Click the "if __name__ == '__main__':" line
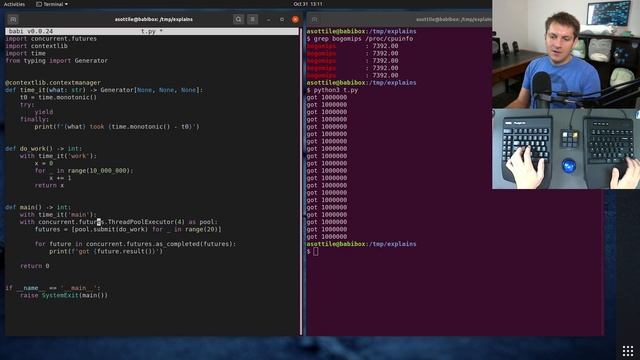 (53, 288)
